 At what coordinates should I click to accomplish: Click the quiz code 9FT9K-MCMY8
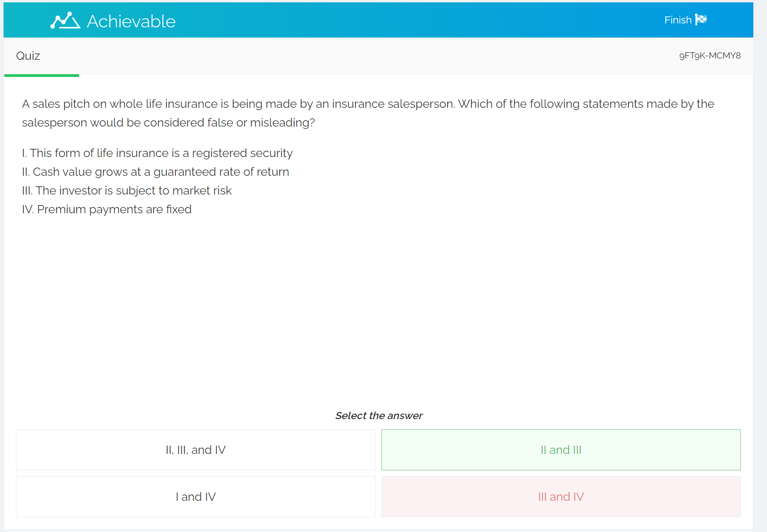pos(710,56)
